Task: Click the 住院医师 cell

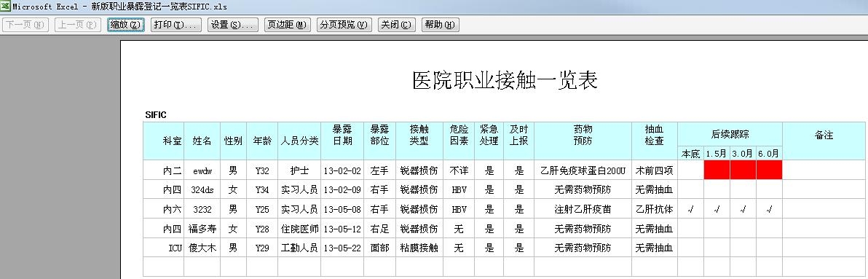Action: click(x=299, y=229)
